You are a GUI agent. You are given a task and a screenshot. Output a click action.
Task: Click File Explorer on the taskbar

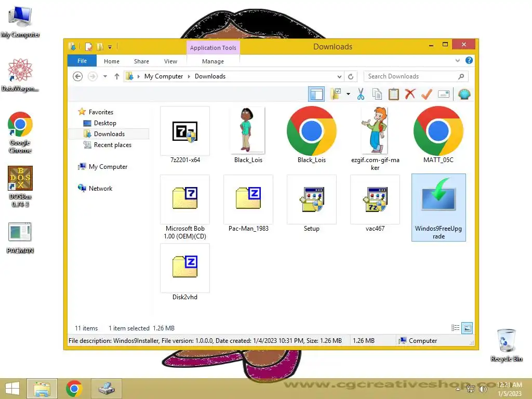click(x=42, y=389)
